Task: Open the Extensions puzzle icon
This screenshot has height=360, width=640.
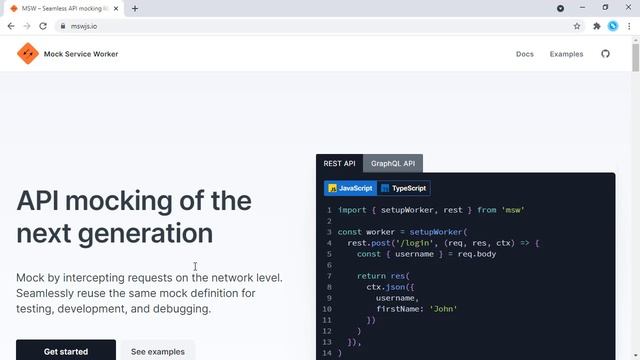Action: pyautogui.click(x=597, y=26)
